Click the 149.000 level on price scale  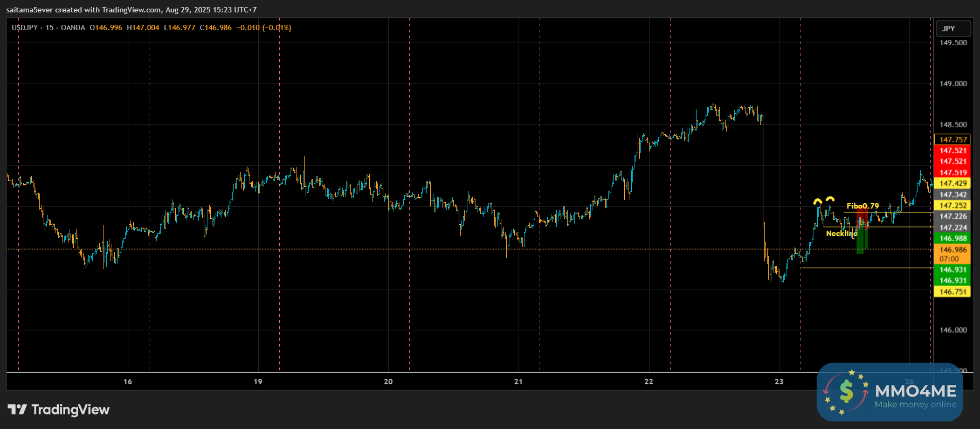[x=953, y=84]
